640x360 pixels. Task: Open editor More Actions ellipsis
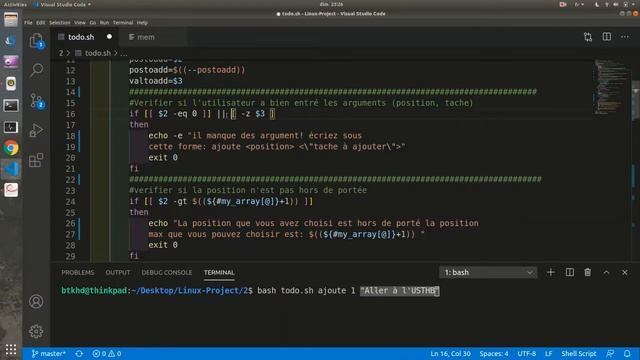pyautogui.click(x=625, y=37)
